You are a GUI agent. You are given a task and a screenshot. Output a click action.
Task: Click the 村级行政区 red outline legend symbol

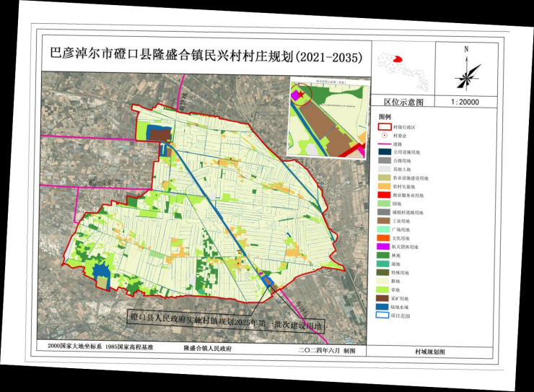tap(385, 126)
